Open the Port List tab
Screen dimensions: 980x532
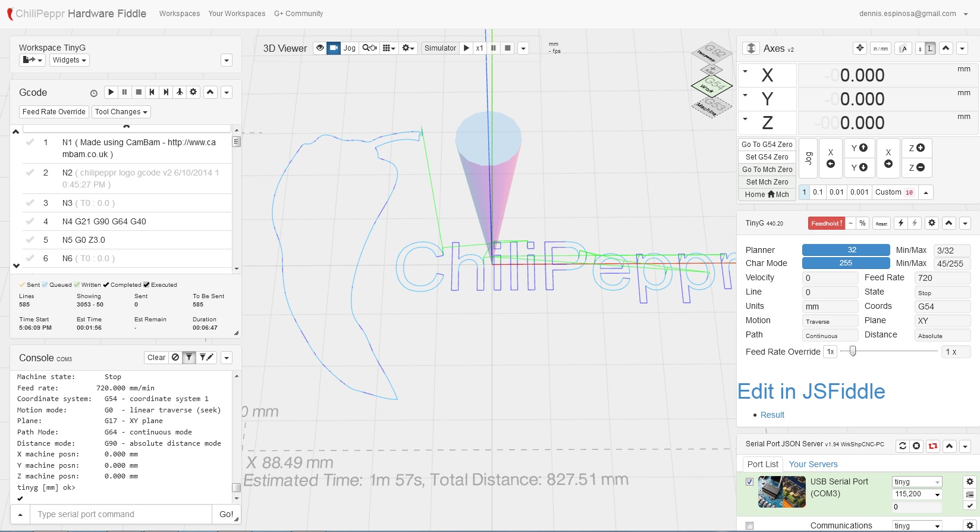point(763,464)
